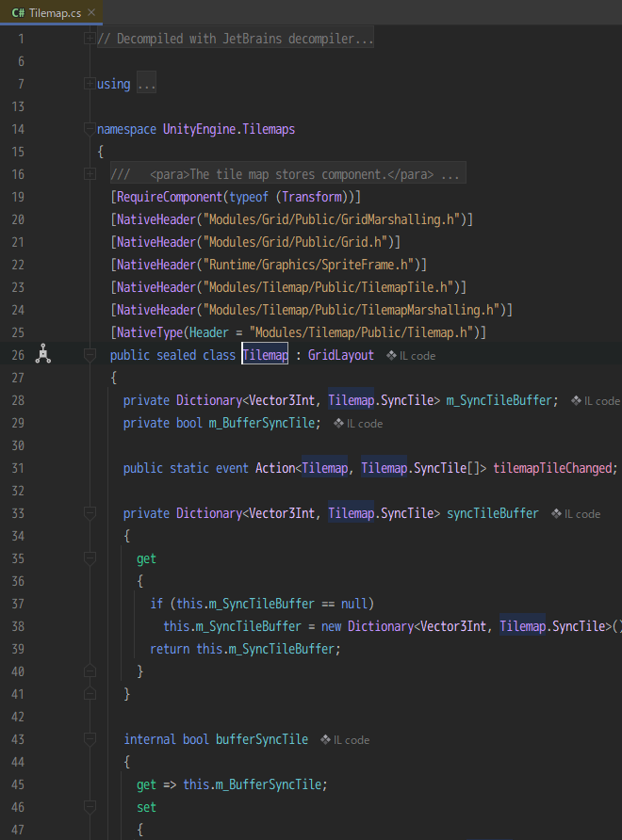Click 'get' keyword on line 45
Screen dimensions: 622x840
[146, 784]
